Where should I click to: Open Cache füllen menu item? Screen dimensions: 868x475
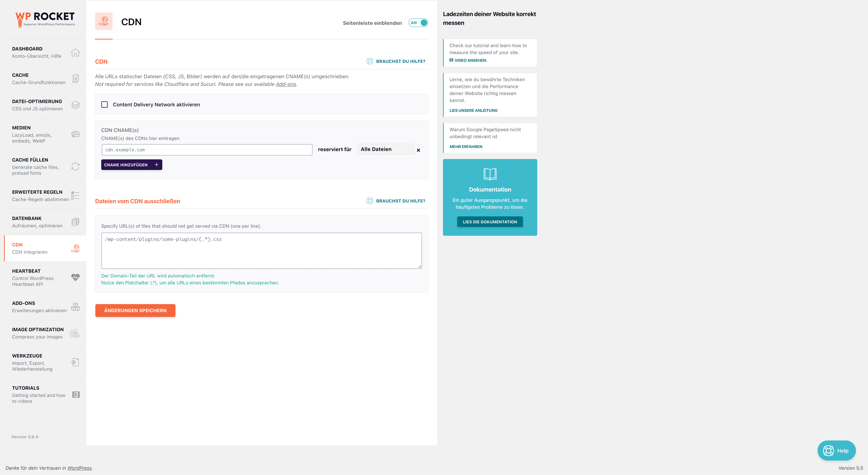[45, 166]
